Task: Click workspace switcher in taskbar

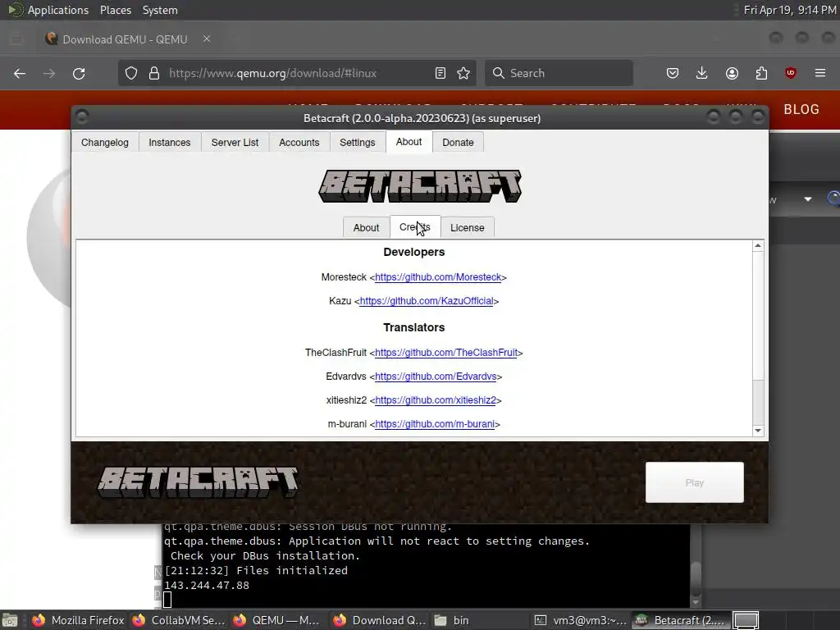Action: (x=746, y=620)
